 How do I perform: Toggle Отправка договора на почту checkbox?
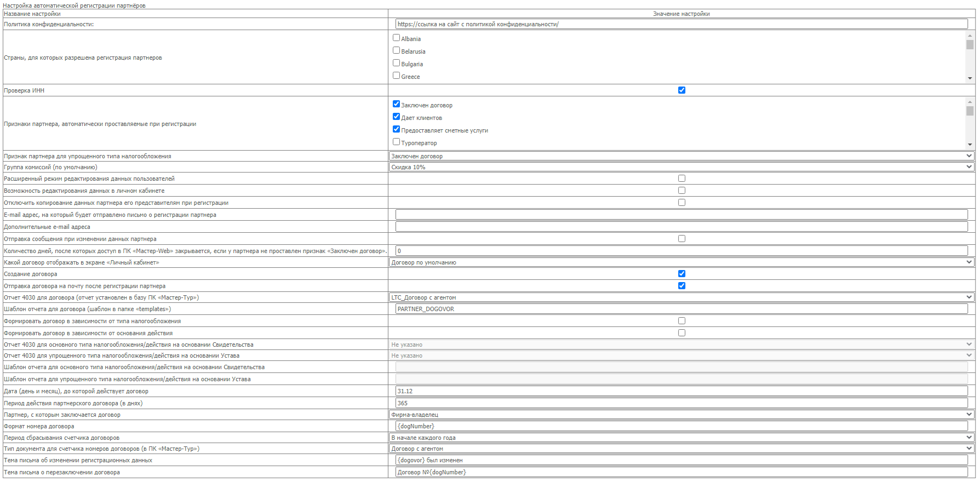[681, 286]
